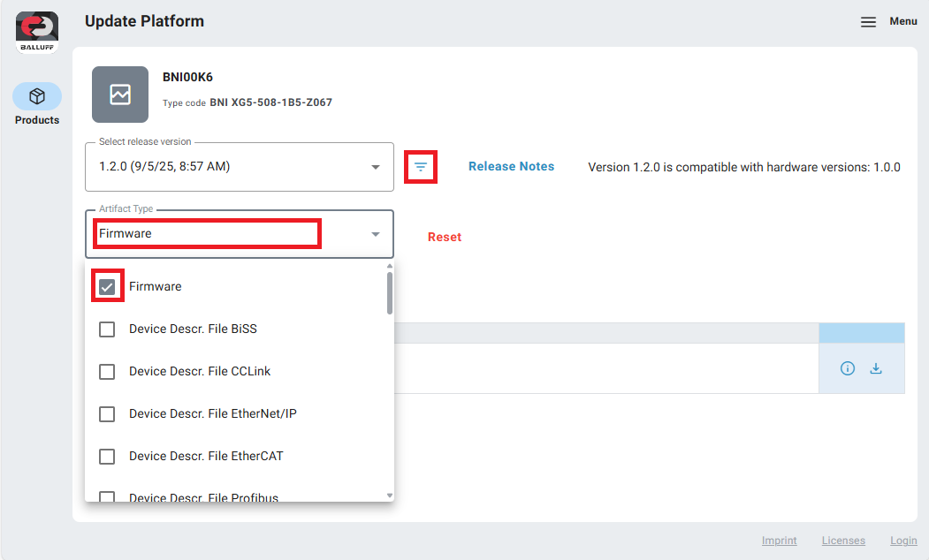This screenshot has width=929, height=560.
Task: Collapse the Artifact Type dropdown arrow
Action: click(376, 234)
